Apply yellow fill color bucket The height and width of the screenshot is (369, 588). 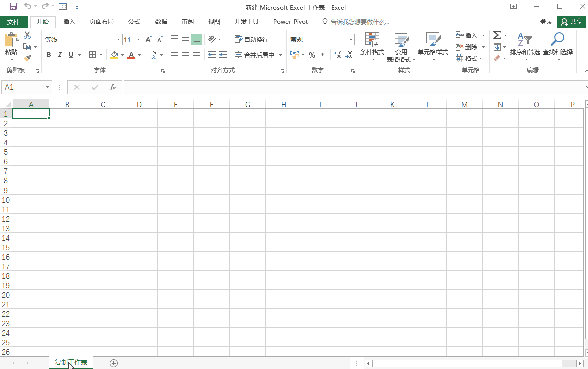[x=115, y=55]
